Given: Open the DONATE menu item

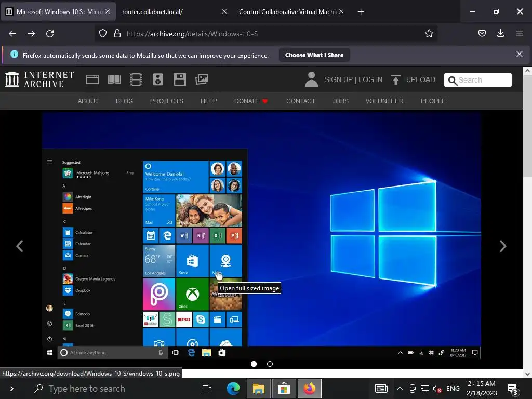Looking at the screenshot, I should pos(251,101).
